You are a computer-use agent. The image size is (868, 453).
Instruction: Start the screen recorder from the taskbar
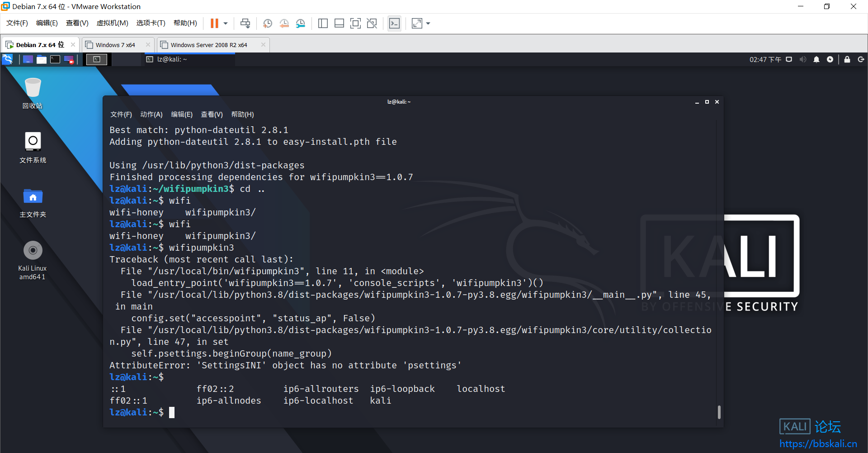coord(68,59)
